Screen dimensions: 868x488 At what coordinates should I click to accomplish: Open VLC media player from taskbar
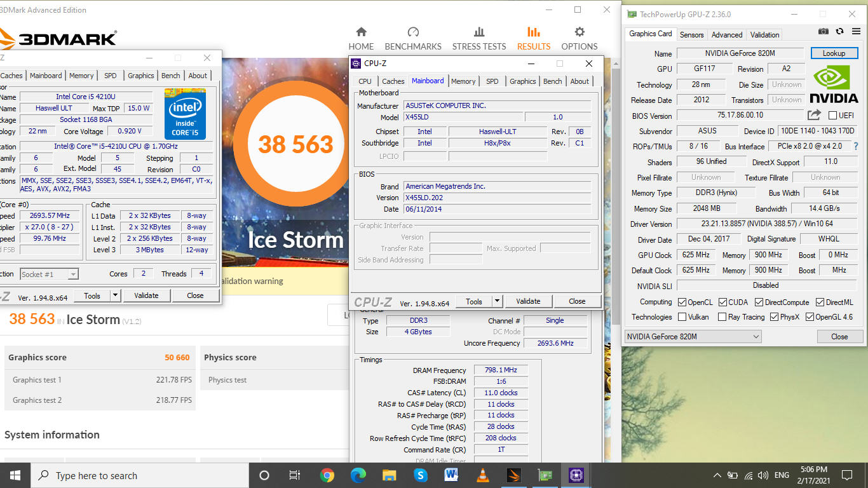(482, 475)
